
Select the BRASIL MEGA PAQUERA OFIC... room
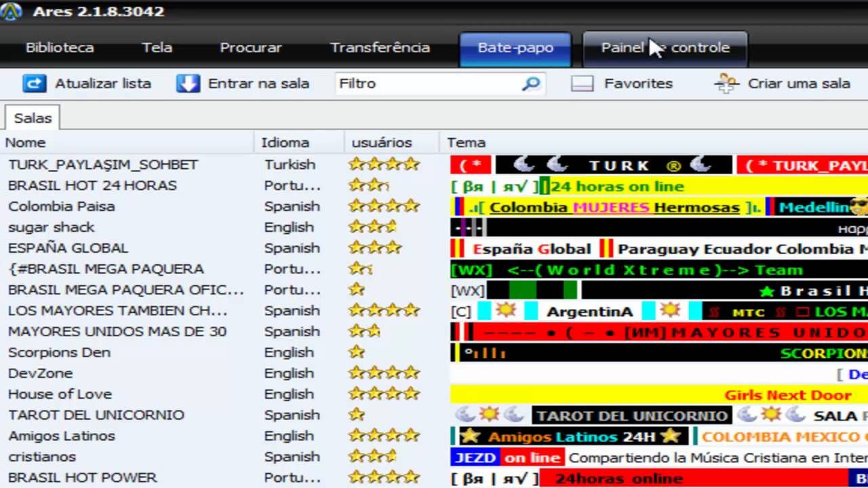click(125, 290)
